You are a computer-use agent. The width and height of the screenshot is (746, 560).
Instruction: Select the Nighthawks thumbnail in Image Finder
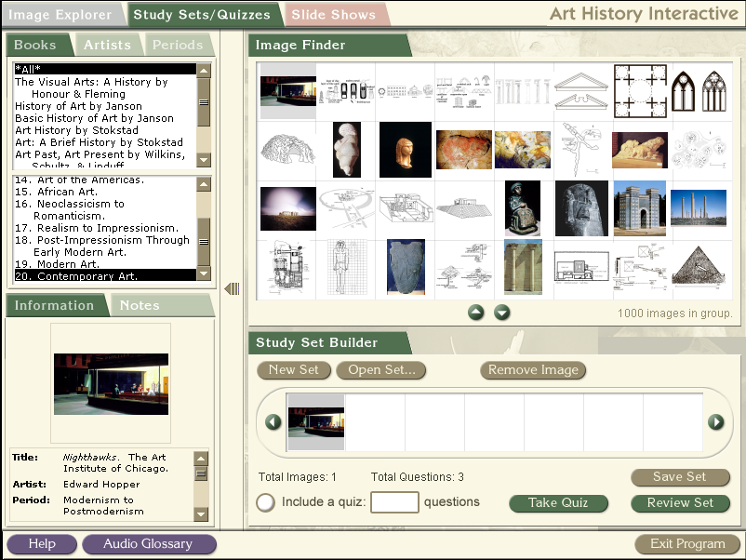tap(287, 91)
